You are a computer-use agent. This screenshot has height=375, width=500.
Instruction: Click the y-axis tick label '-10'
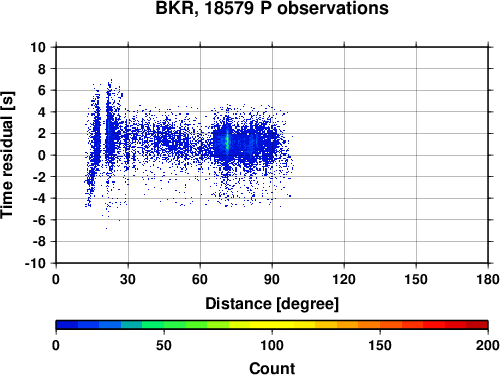pyautogui.click(x=35, y=263)
